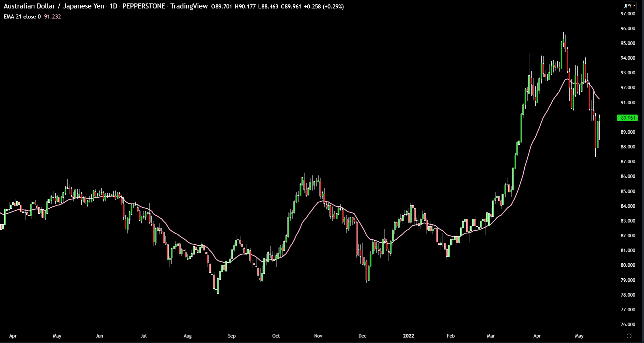Viewport: 644px width, 343px height.
Task: Click the Apr label right of Mar
Action: pos(537,336)
